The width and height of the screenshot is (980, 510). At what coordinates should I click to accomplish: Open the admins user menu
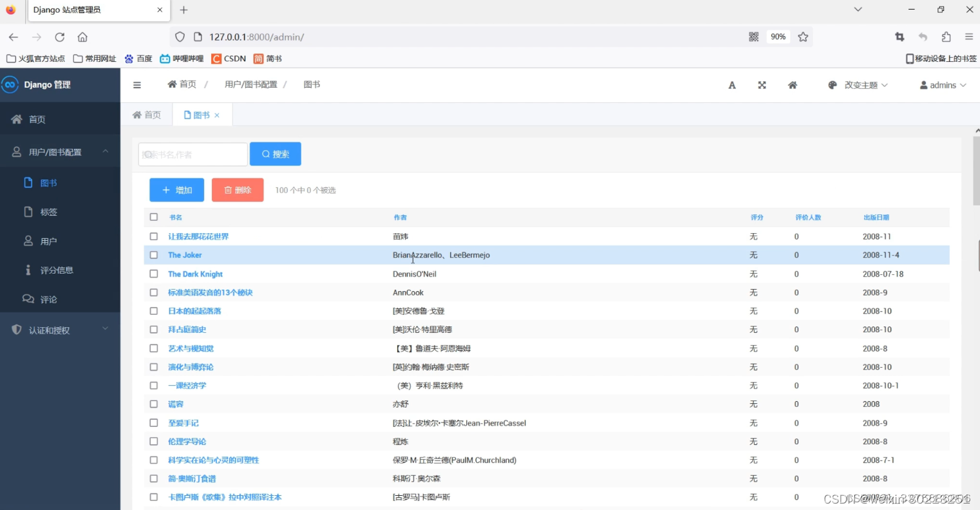pyautogui.click(x=943, y=84)
